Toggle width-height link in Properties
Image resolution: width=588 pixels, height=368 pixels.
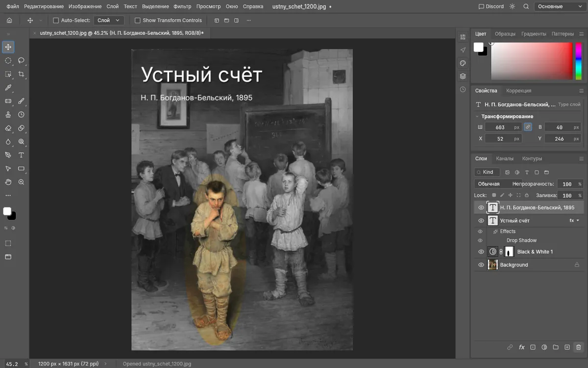tap(528, 127)
